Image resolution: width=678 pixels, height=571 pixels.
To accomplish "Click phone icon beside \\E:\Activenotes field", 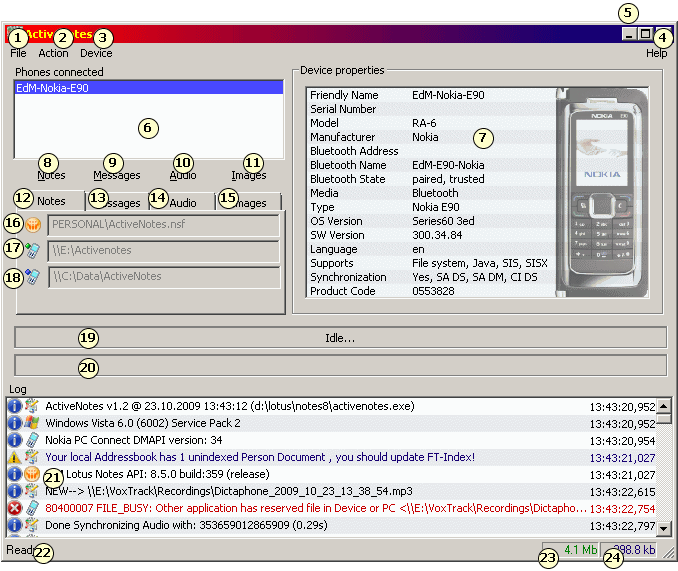I will coord(32,250).
